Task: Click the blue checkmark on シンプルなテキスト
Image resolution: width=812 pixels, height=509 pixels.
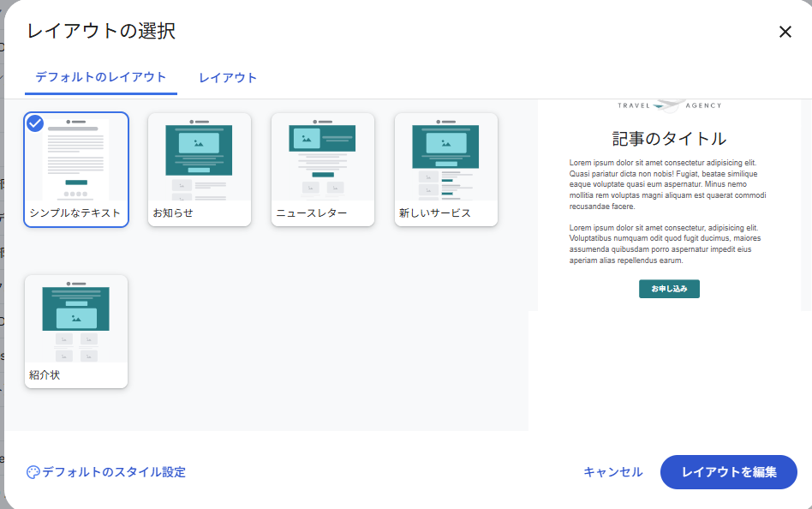Action: point(35,123)
